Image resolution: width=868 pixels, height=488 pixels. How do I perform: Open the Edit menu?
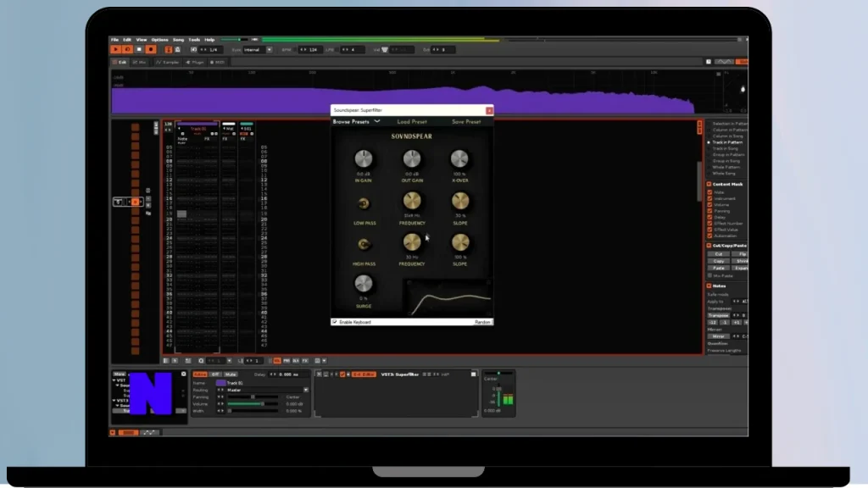tap(127, 40)
